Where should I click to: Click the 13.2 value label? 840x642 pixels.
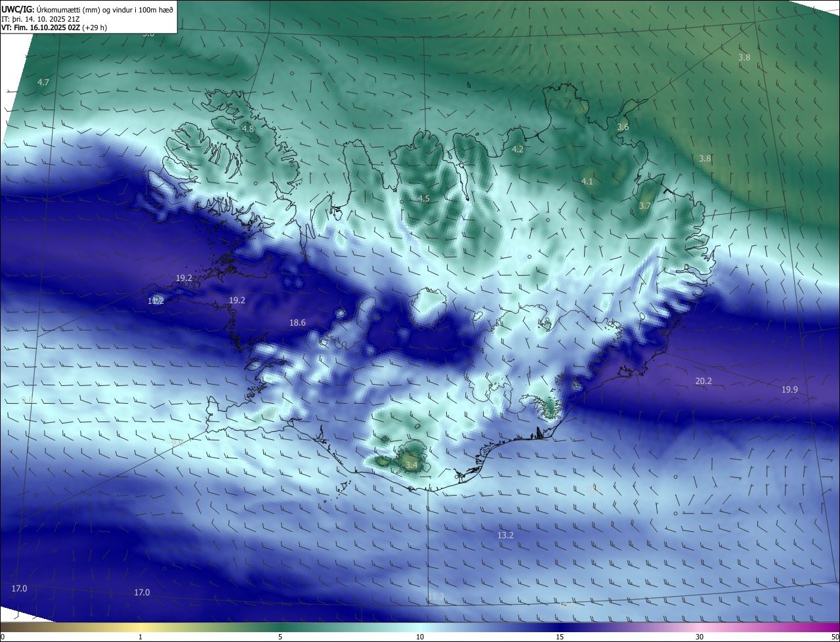pos(505,535)
